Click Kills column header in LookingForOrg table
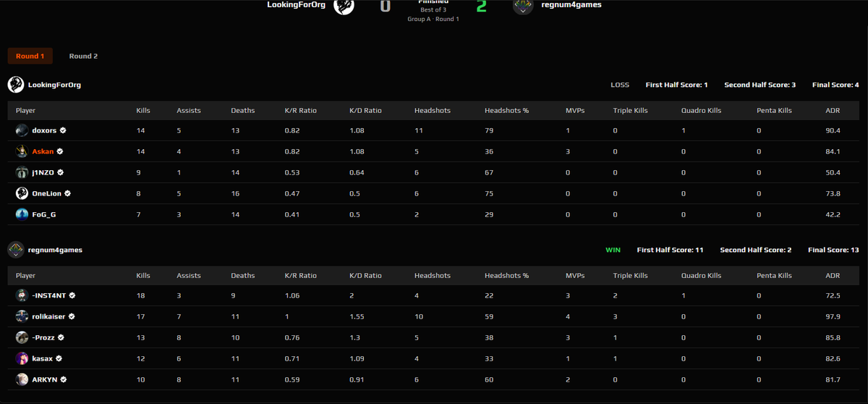This screenshot has width=868, height=404. pos(143,111)
